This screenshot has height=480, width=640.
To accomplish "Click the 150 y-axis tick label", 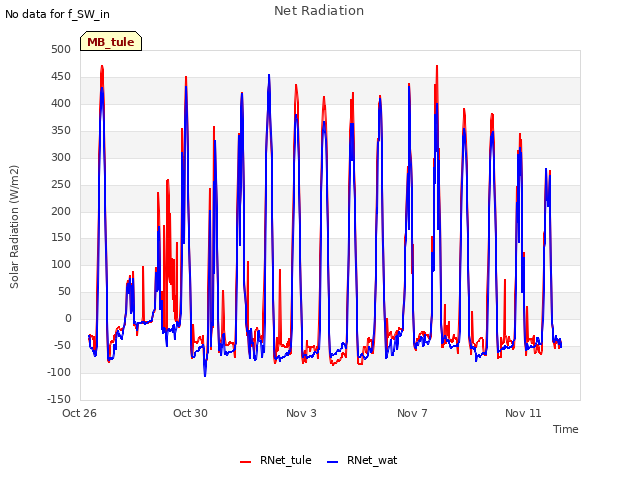I will [x=61, y=237].
